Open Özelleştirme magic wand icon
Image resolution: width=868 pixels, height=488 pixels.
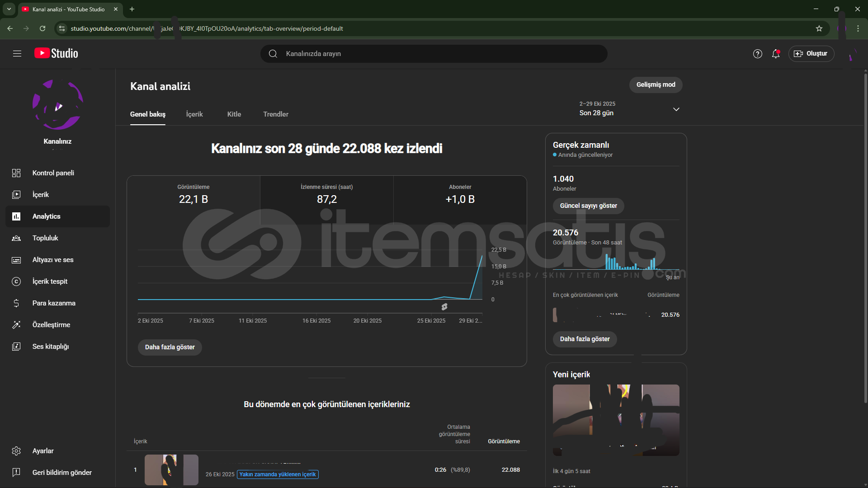point(16,325)
